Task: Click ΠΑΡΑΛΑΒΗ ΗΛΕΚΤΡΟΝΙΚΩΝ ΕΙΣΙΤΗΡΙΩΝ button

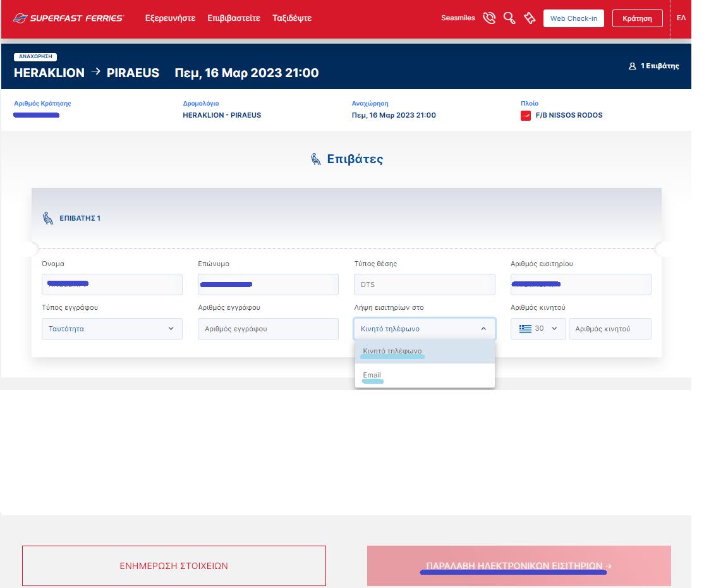Action: (x=518, y=566)
